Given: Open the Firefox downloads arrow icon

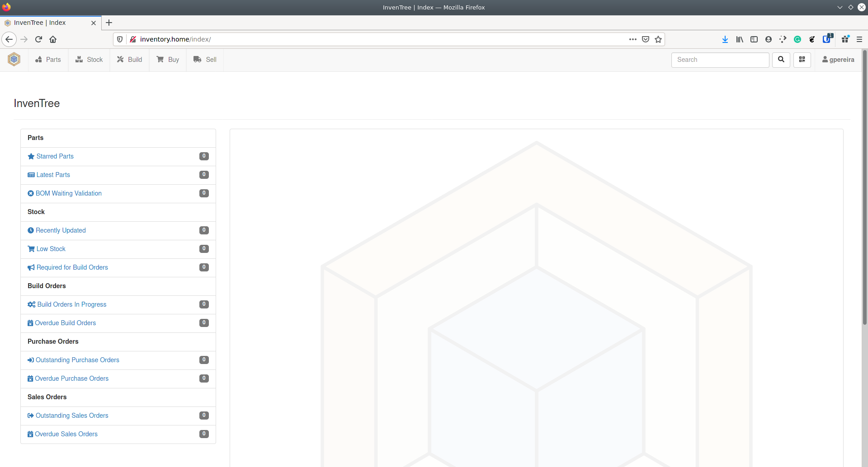Looking at the screenshot, I should point(725,39).
